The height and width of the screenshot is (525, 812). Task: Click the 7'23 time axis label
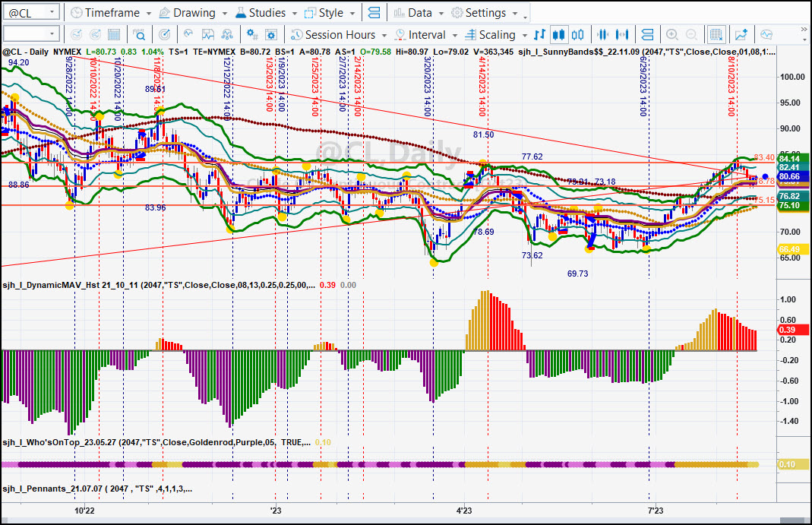(655, 511)
